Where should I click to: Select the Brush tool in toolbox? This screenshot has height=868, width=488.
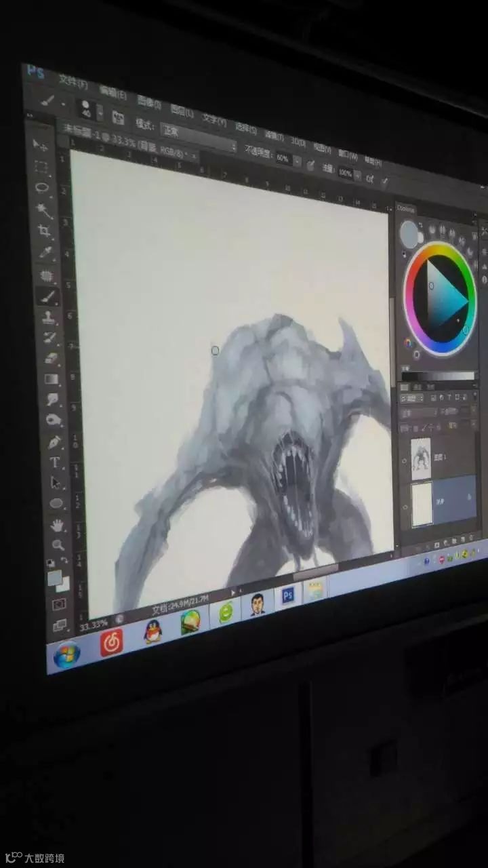pos(48,296)
